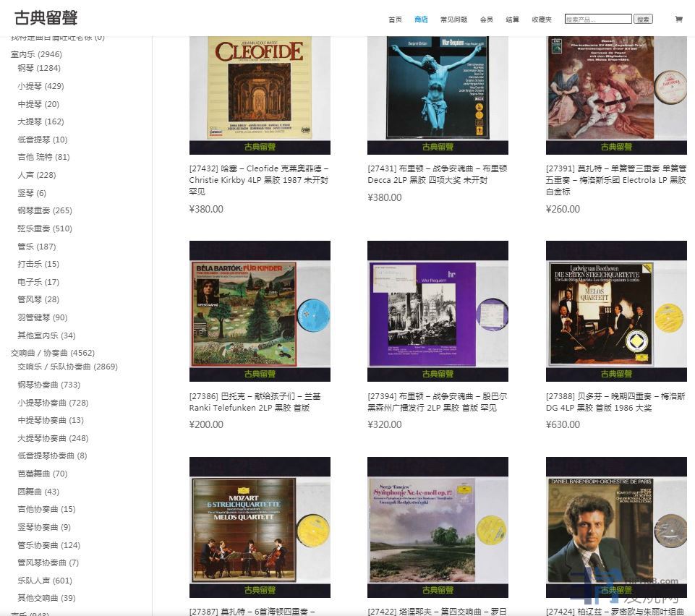The image size is (695, 616).
Task: Open the shopping cart icon
Action: 678,20
